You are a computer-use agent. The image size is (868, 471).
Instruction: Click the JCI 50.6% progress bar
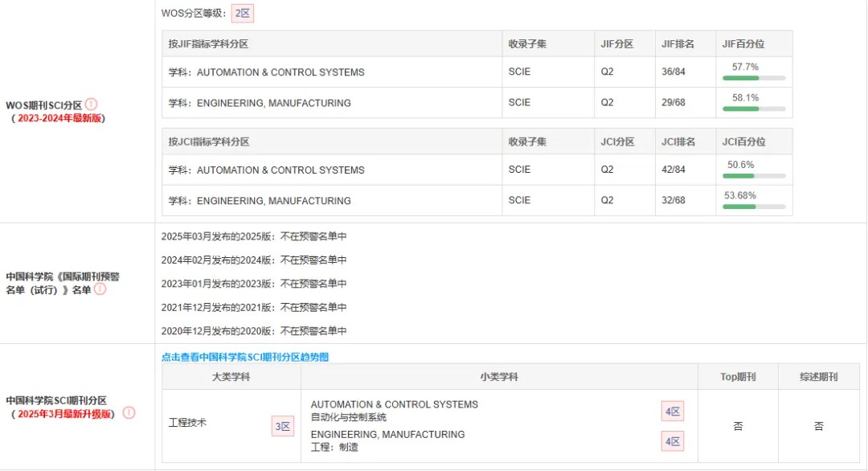click(x=754, y=176)
